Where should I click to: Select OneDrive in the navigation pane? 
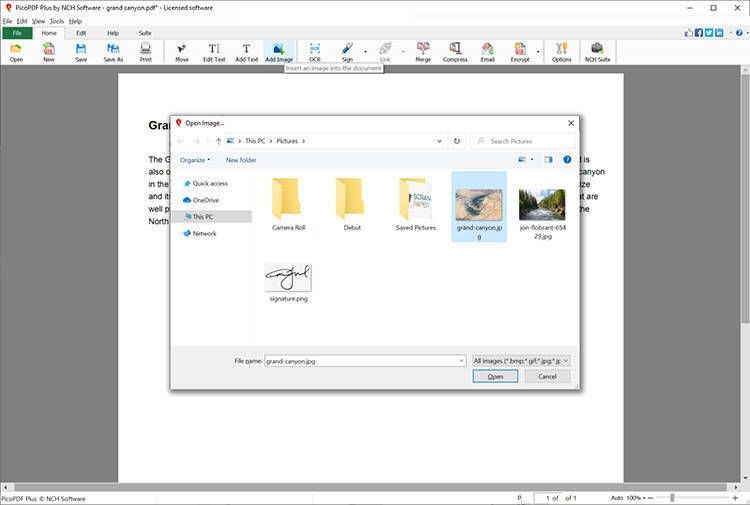[x=205, y=200]
